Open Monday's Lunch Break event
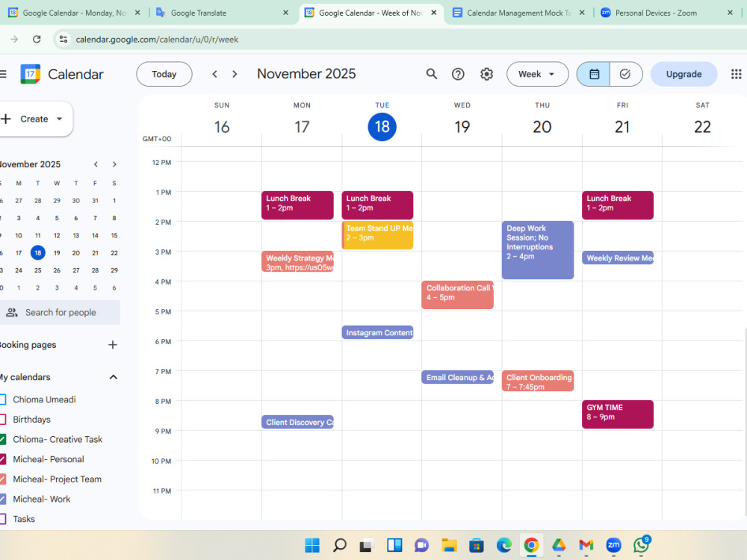747x560 pixels. click(x=297, y=205)
